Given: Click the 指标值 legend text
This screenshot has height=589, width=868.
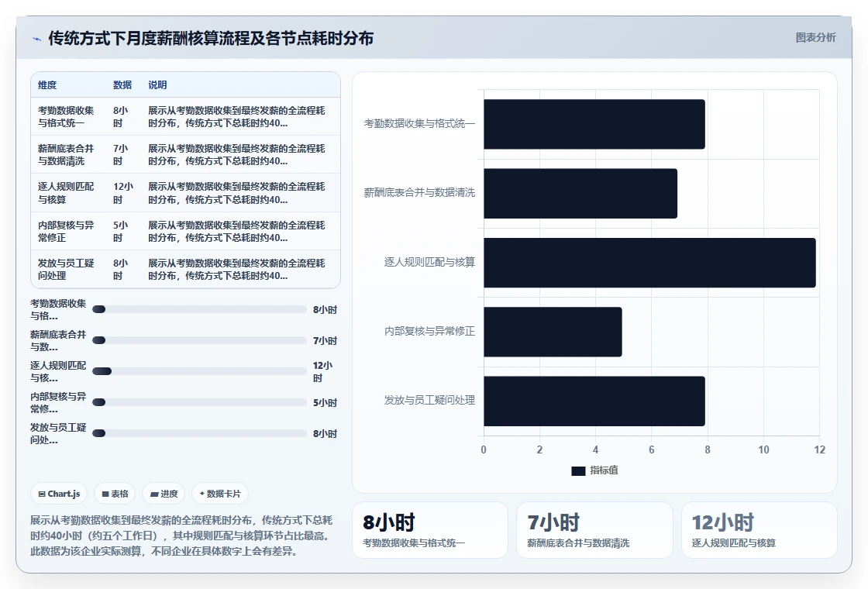Looking at the screenshot, I should tap(604, 470).
